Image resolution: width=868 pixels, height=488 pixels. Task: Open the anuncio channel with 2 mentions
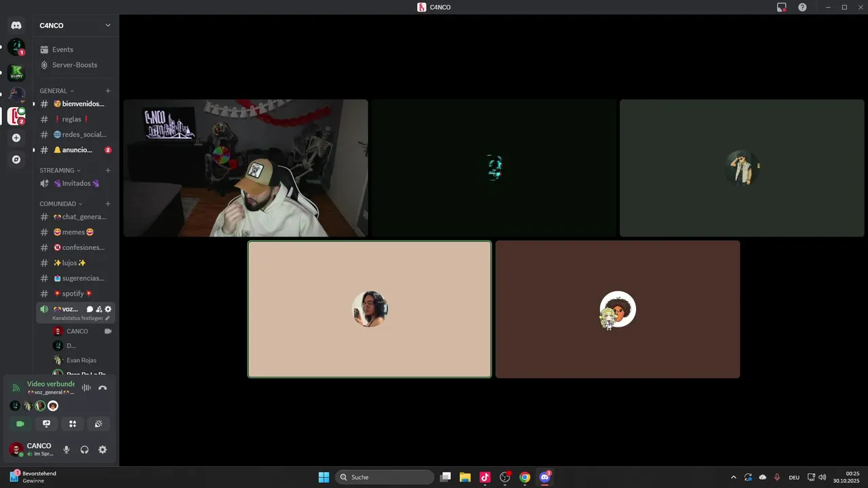point(76,150)
